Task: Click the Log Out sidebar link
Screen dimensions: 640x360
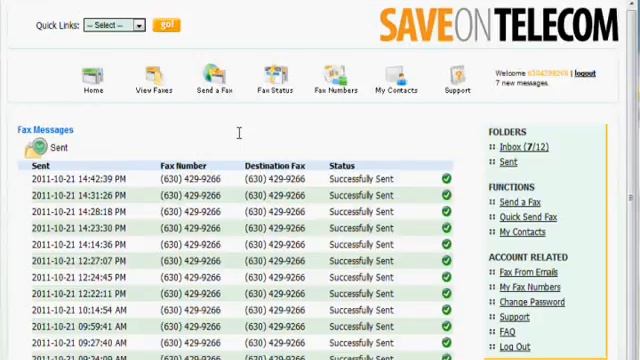Action: pos(515,347)
